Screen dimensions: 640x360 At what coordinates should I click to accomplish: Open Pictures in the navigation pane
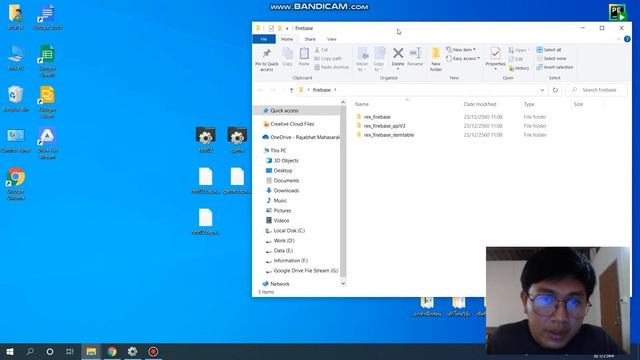282,210
